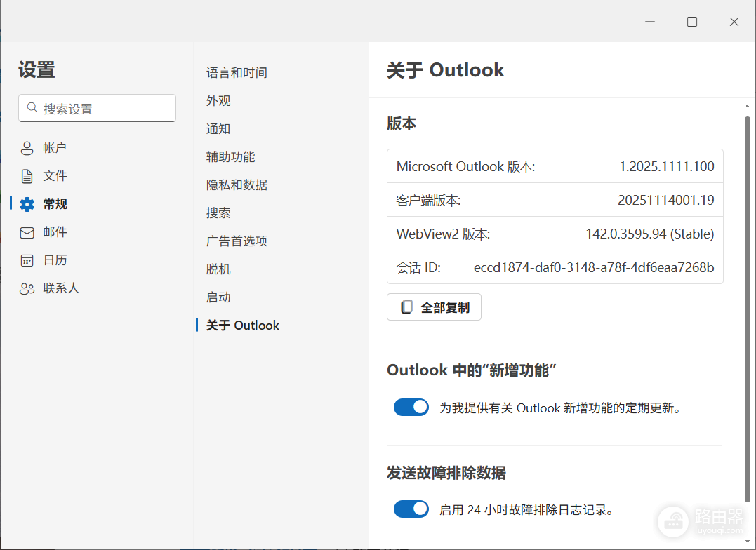The image size is (756, 550).
Task: Click the WebView2 版本 label
Action: point(443,234)
